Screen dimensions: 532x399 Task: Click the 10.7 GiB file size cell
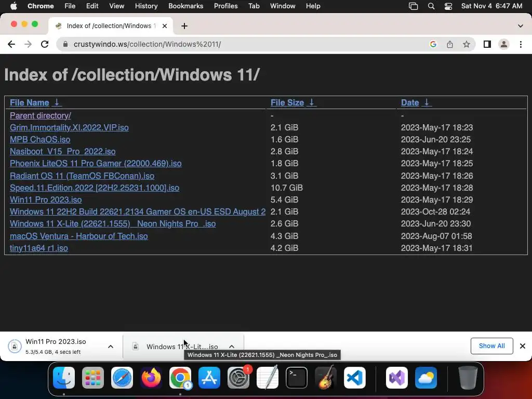(286, 188)
